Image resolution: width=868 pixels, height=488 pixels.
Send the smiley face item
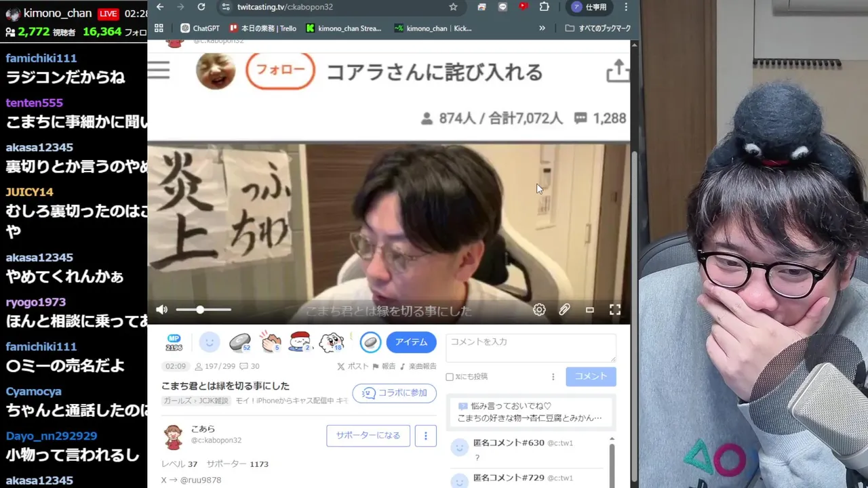click(210, 342)
